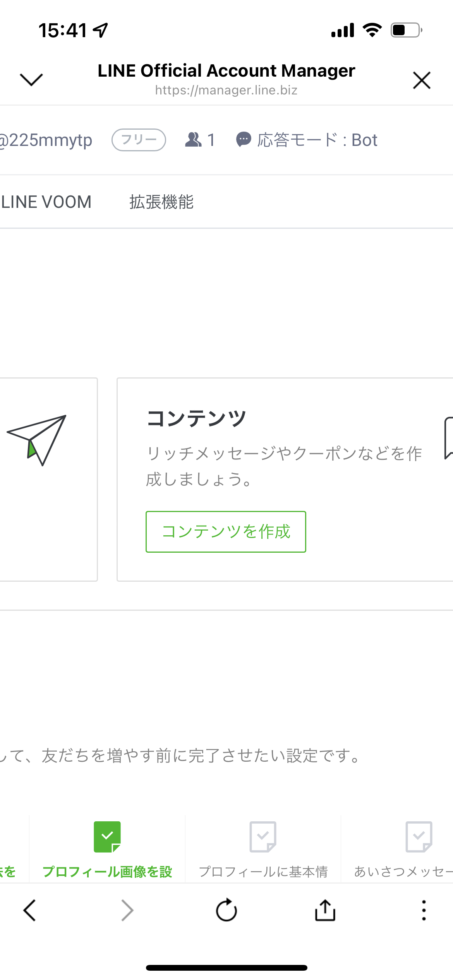Click the コンテンツを作成 button
The width and height of the screenshot is (453, 980).
[x=226, y=531]
